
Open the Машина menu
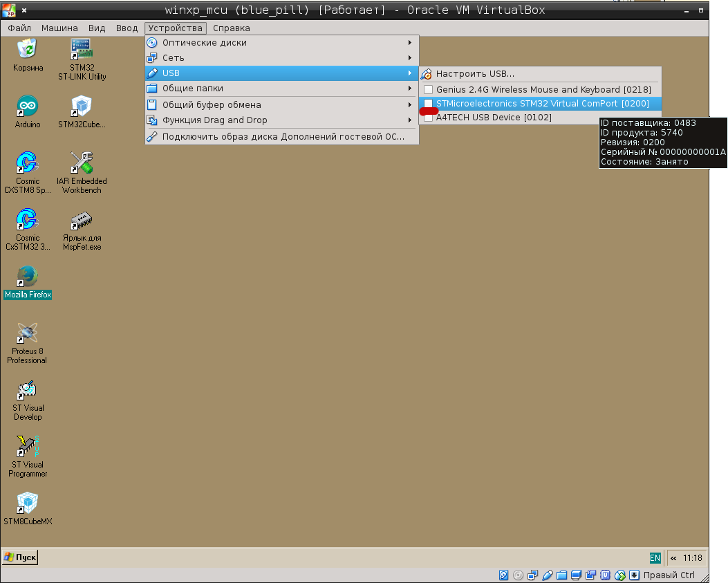pos(59,28)
